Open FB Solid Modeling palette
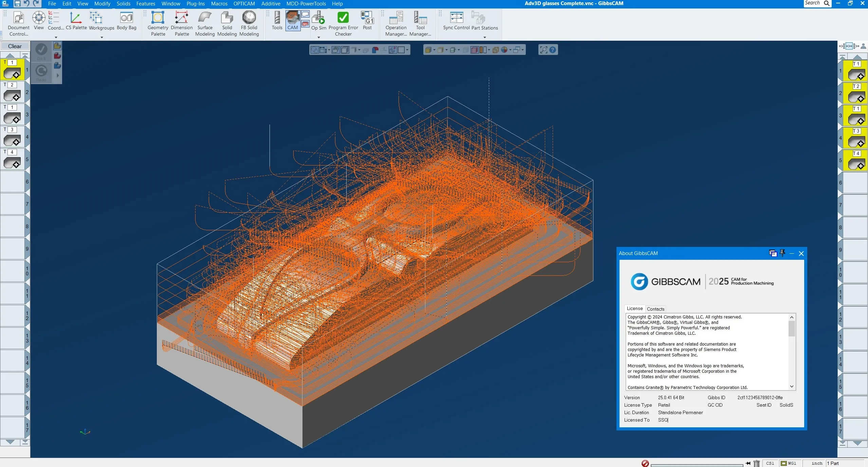The image size is (868, 467). click(249, 24)
